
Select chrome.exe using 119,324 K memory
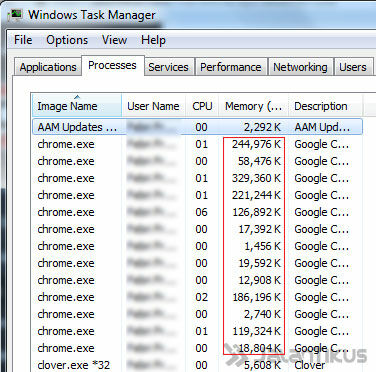pyautogui.click(x=197, y=331)
